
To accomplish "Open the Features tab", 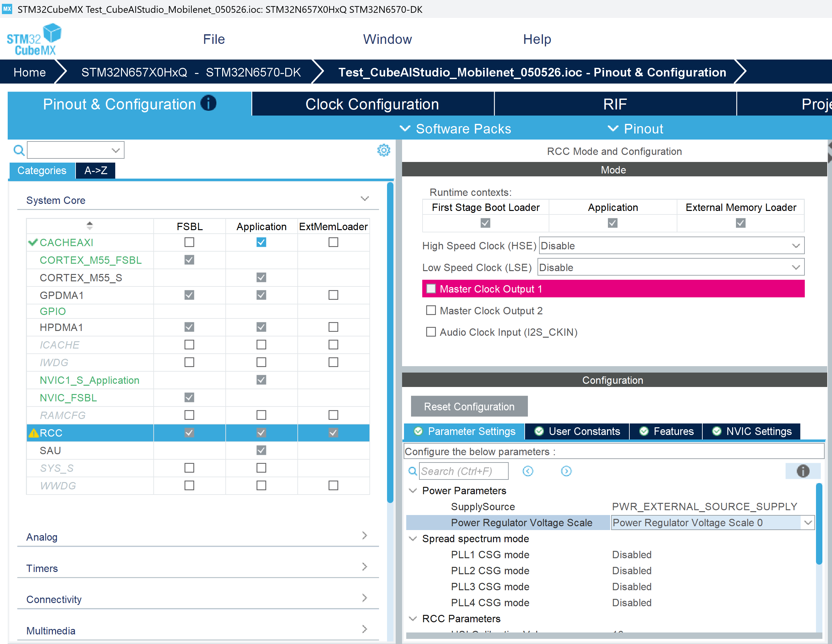I will point(666,431).
